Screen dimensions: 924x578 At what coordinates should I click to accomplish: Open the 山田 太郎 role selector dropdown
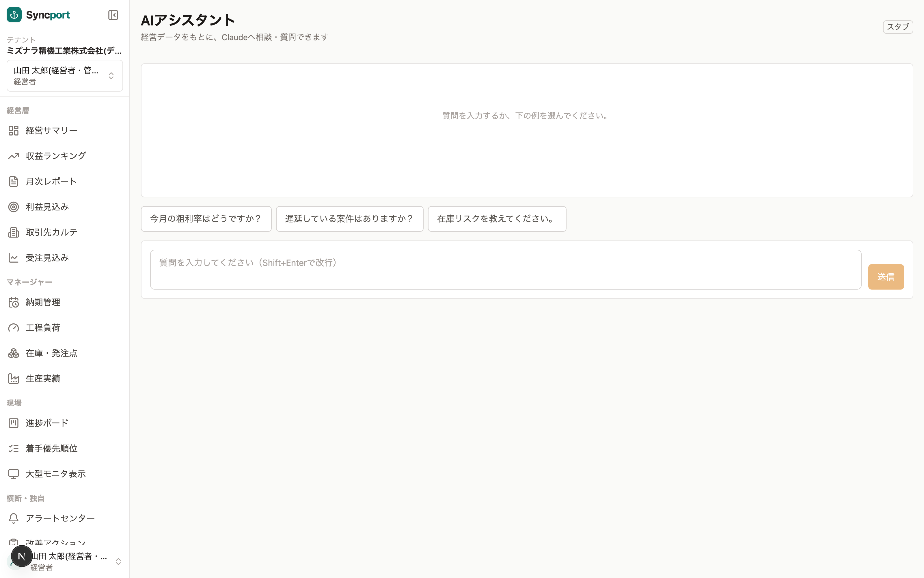coord(64,76)
